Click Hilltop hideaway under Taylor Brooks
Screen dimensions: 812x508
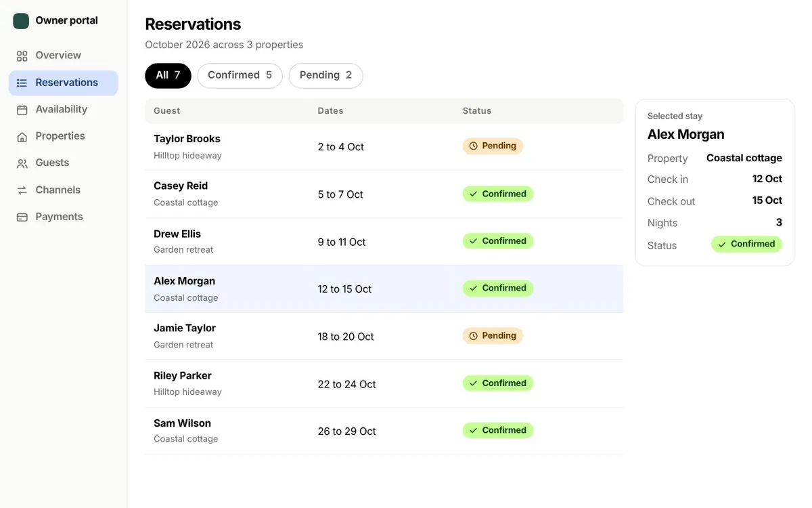(x=187, y=156)
